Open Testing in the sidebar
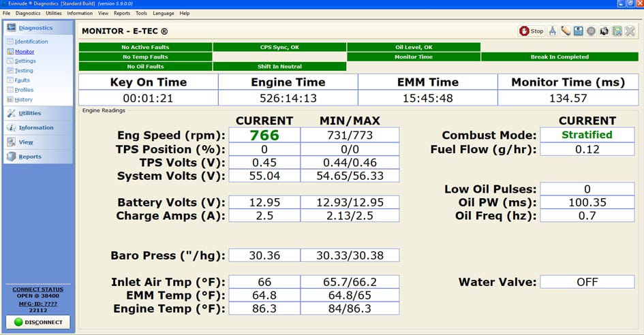Image resolution: width=644 pixels, height=335 pixels. click(24, 71)
